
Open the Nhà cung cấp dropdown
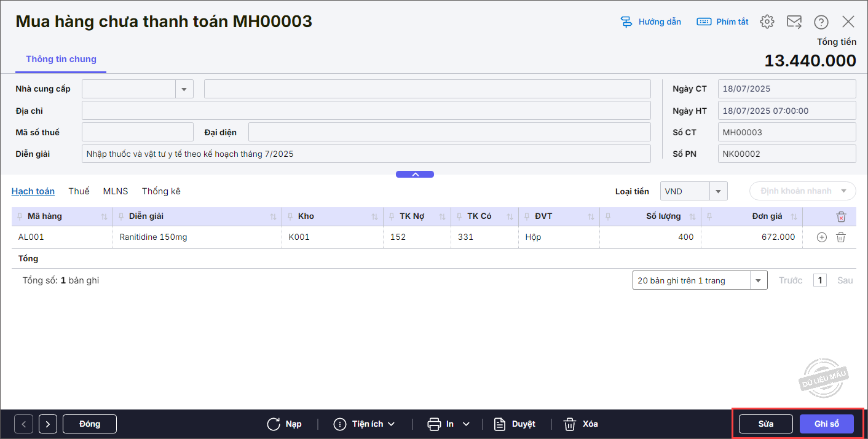click(184, 89)
